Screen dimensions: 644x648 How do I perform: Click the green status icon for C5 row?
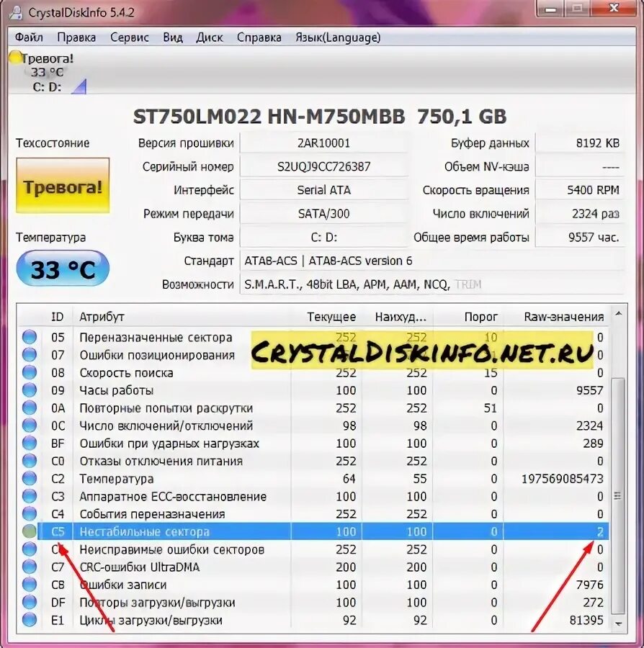[x=30, y=531]
